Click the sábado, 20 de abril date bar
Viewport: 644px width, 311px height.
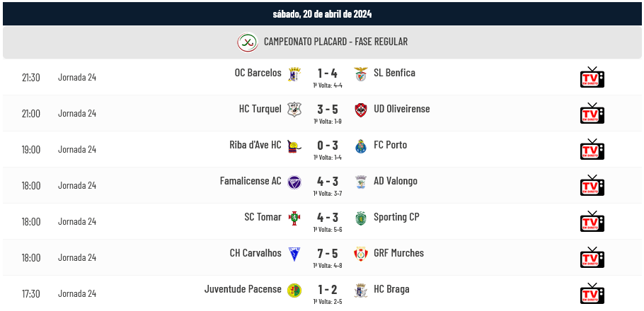322,14
